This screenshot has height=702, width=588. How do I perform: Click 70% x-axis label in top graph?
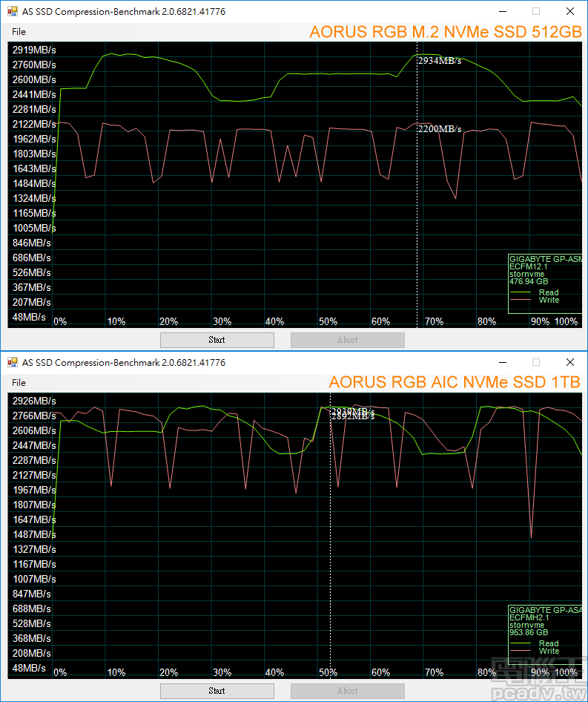click(x=434, y=321)
